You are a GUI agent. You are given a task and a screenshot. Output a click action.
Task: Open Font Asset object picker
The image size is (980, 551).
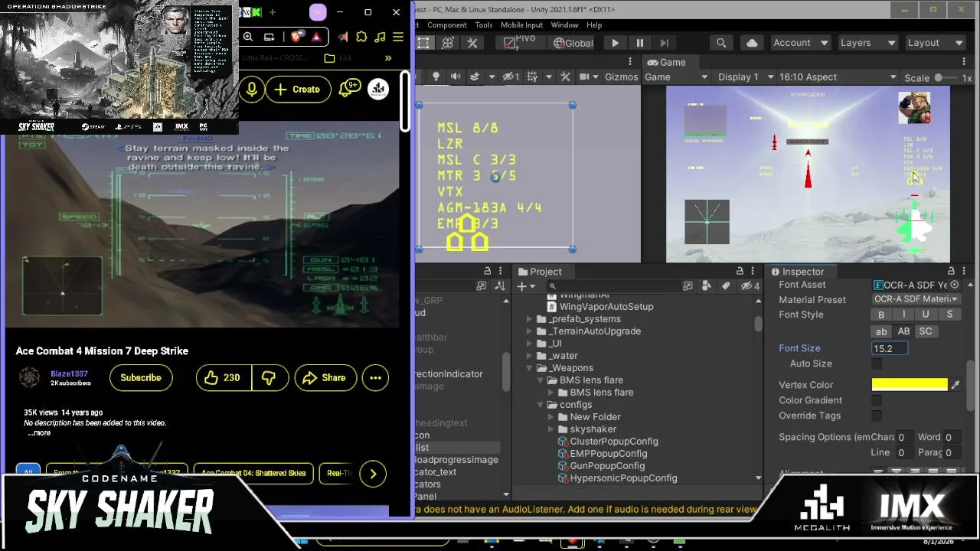click(955, 285)
